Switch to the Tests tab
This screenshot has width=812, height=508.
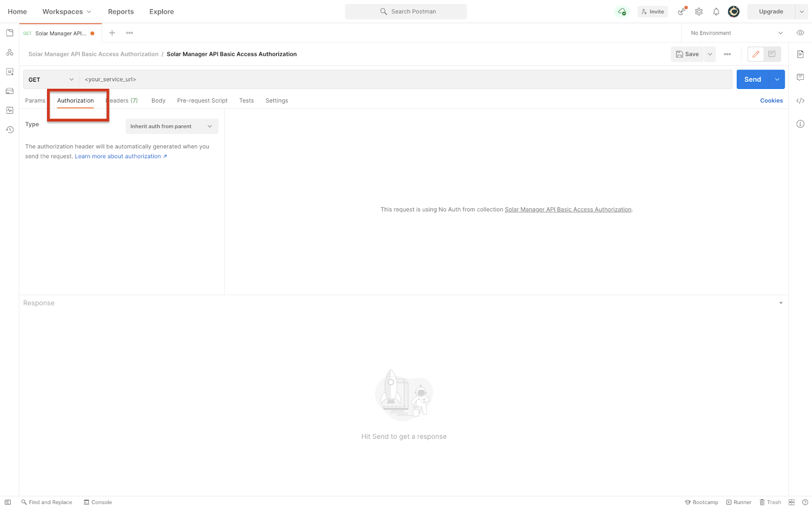(246, 100)
